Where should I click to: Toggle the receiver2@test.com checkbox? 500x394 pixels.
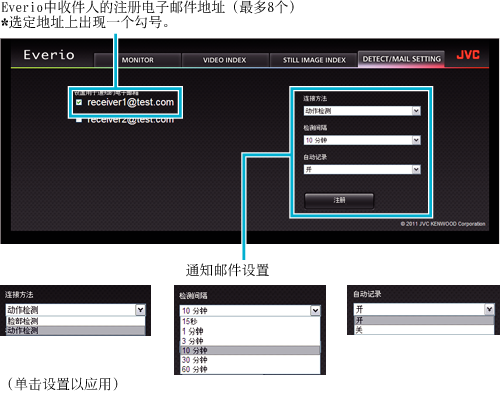pos(79,120)
